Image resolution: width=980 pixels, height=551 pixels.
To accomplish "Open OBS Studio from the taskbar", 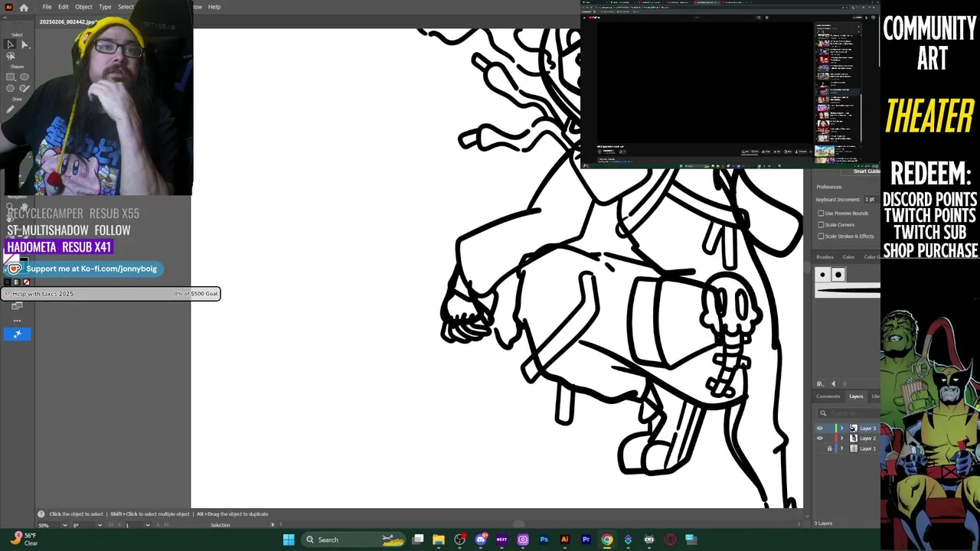I will coord(459,540).
